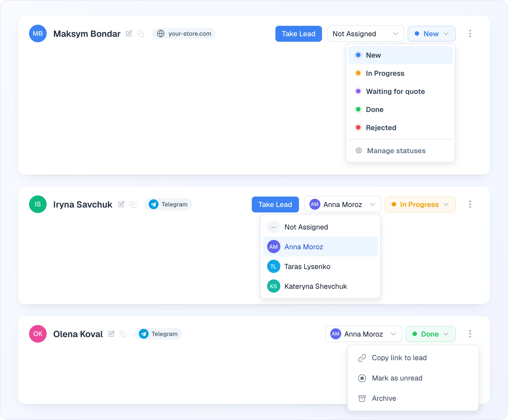Viewport: 508px width, 420px height.
Task: Toggle Anna Moroz assignee dropdown for Iryna Savchuk
Action: (x=343, y=205)
